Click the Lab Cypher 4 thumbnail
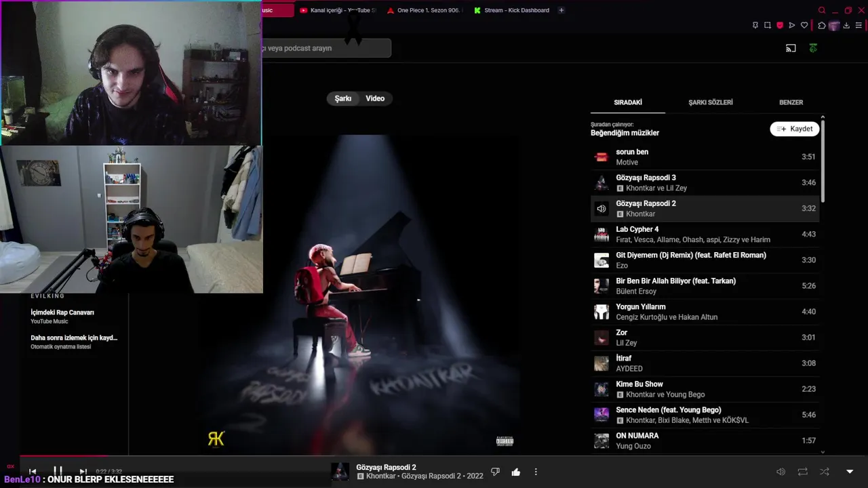The height and width of the screenshot is (488, 868). pos(601,235)
